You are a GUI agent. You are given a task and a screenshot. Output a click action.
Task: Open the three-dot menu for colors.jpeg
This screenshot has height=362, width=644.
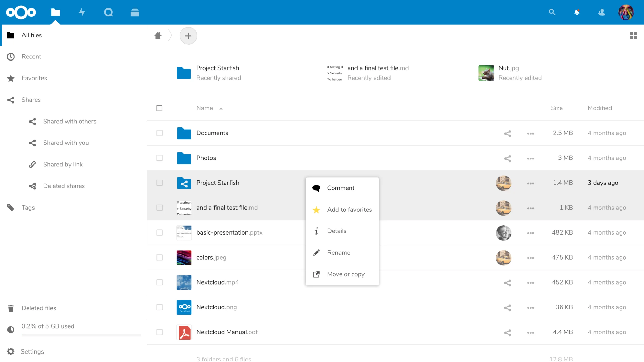coord(530,257)
